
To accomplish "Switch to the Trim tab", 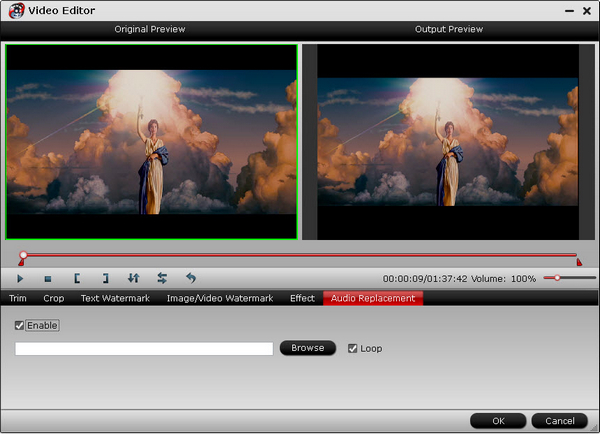I will point(18,298).
